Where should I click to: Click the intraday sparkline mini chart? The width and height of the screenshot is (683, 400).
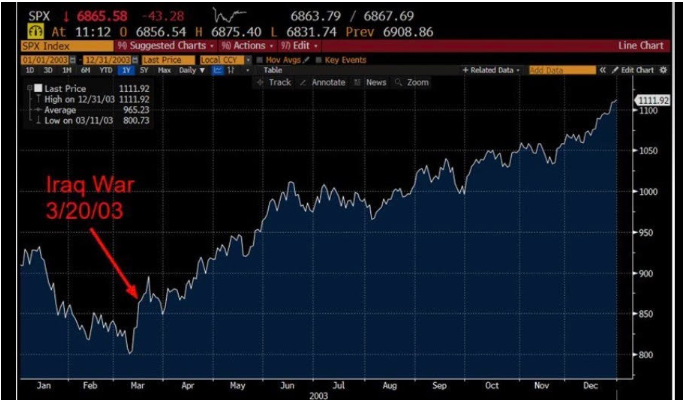230,17
